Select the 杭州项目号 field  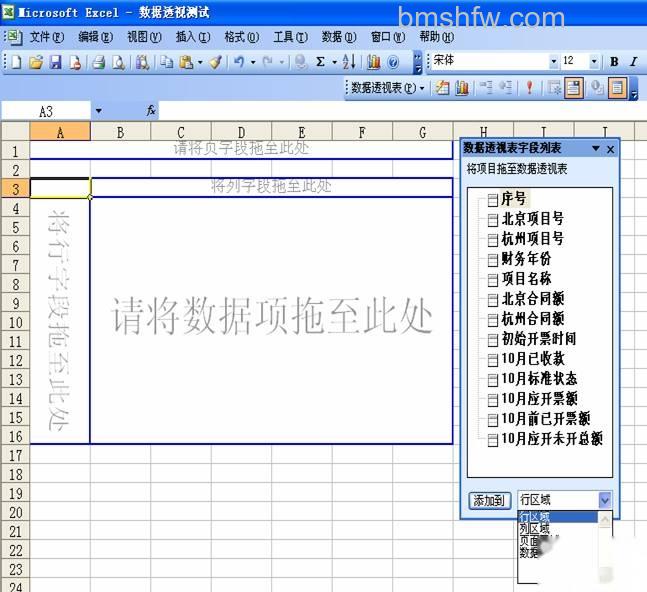tap(532, 239)
